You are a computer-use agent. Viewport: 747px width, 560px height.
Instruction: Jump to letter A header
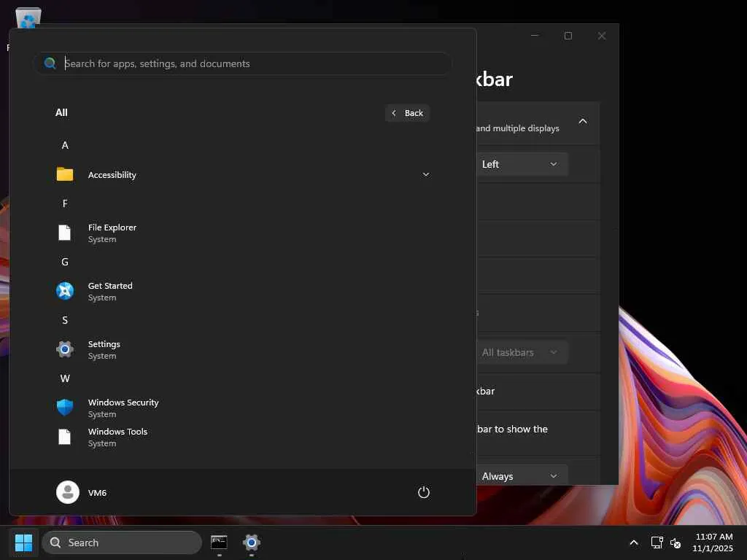pyautogui.click(x=65, y=145)
